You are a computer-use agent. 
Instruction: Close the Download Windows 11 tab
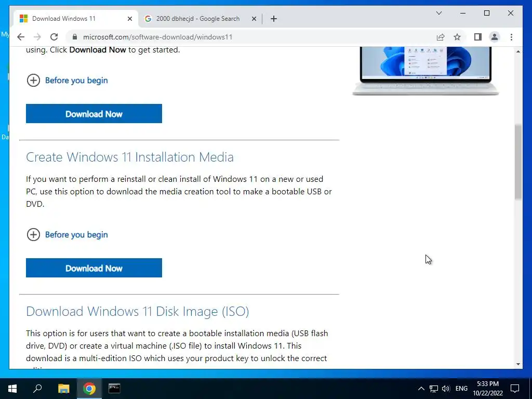129,19
